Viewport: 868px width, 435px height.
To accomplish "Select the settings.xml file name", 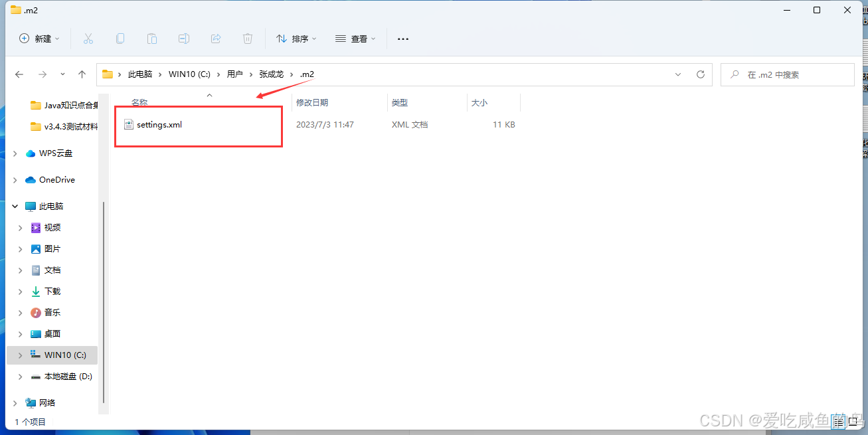I will [x=159, y=124].
